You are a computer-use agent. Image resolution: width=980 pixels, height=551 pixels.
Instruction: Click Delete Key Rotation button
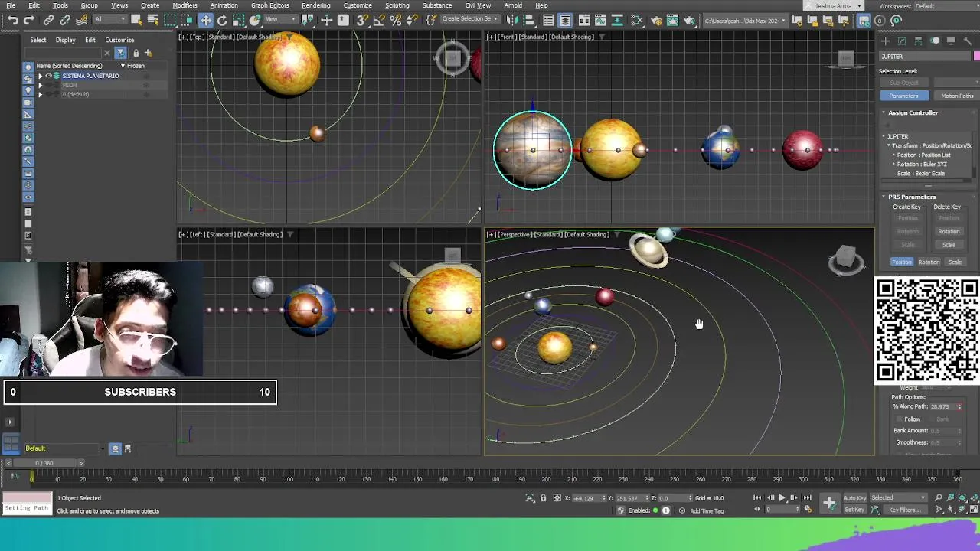[949, 231]
